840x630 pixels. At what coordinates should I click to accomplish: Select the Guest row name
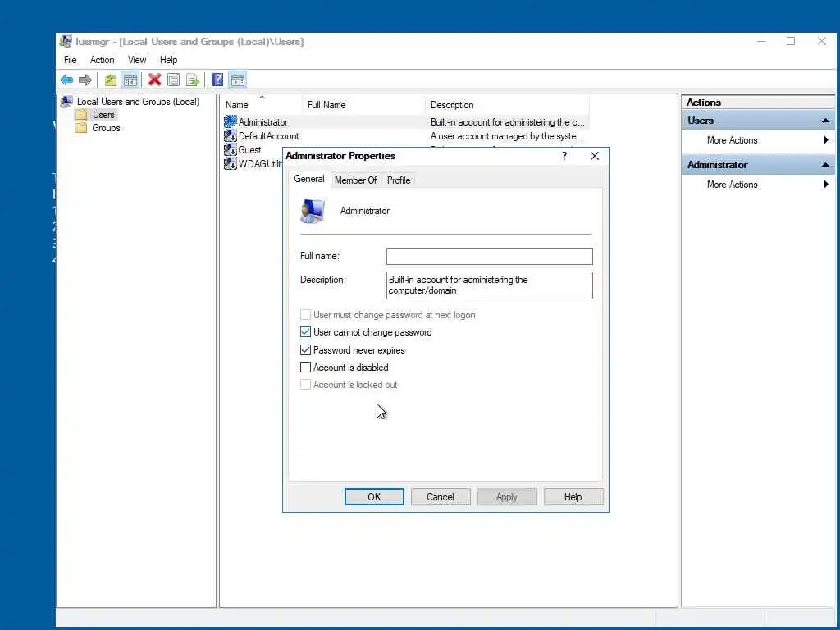click(x=249, y=150)
